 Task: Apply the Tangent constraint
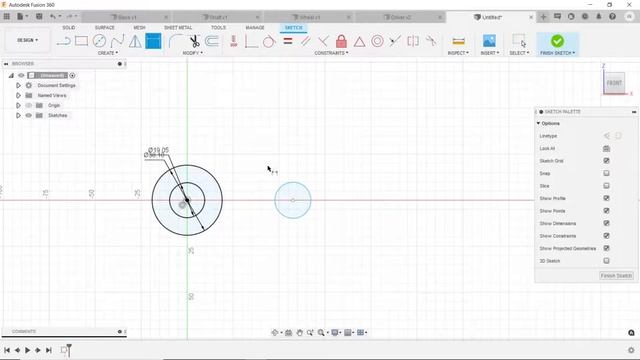click(269, 41)
